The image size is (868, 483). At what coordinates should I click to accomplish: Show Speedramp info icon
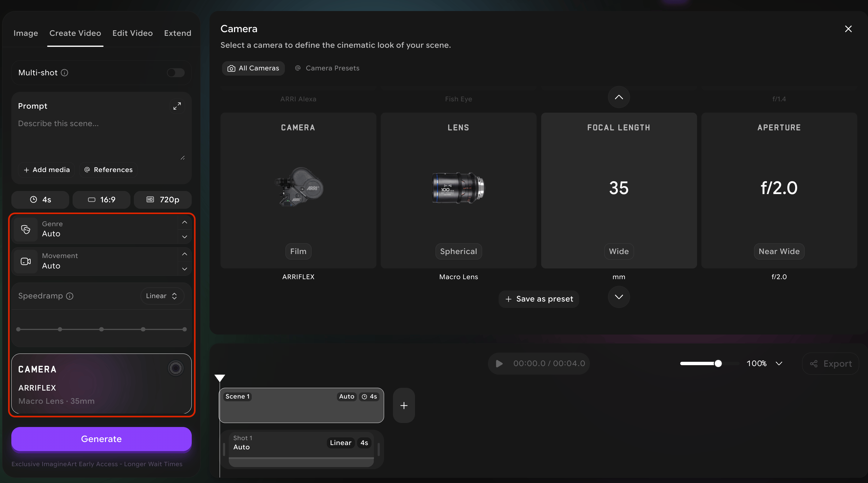tap(70, 296)
